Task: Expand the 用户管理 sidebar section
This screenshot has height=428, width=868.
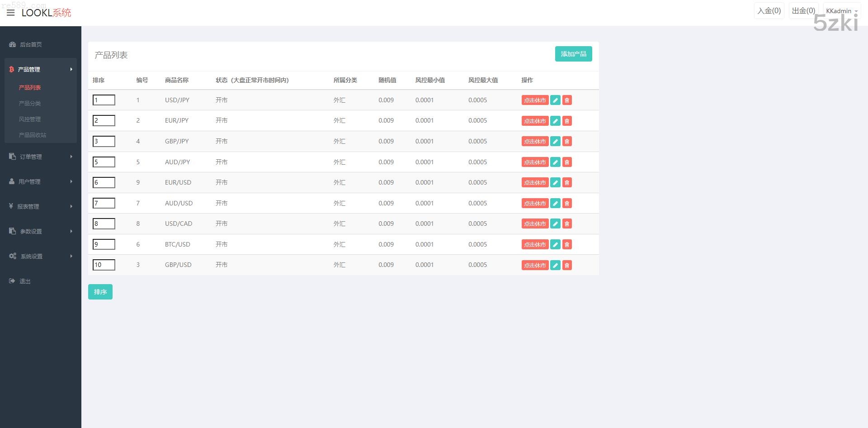Action: (40, 181)
